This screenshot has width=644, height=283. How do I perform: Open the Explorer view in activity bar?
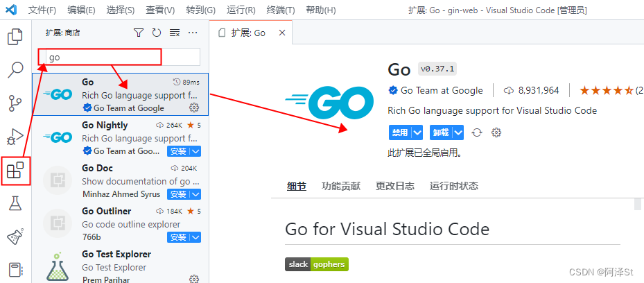(x=16, y=37)
